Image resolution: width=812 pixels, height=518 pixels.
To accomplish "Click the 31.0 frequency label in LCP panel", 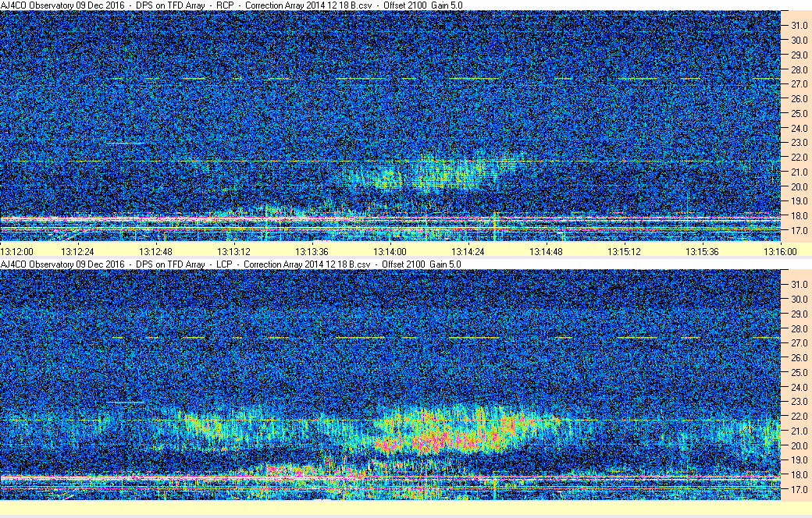I will [x=799, y=285].
